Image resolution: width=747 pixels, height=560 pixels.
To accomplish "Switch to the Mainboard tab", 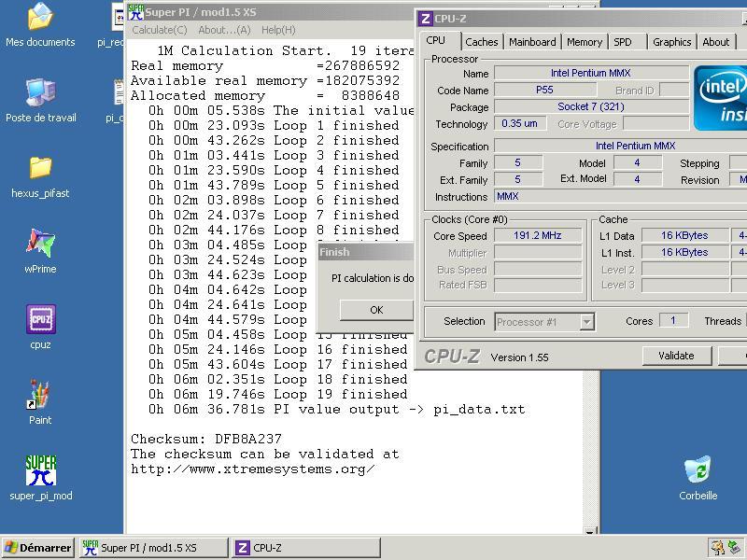I will 532,42.
